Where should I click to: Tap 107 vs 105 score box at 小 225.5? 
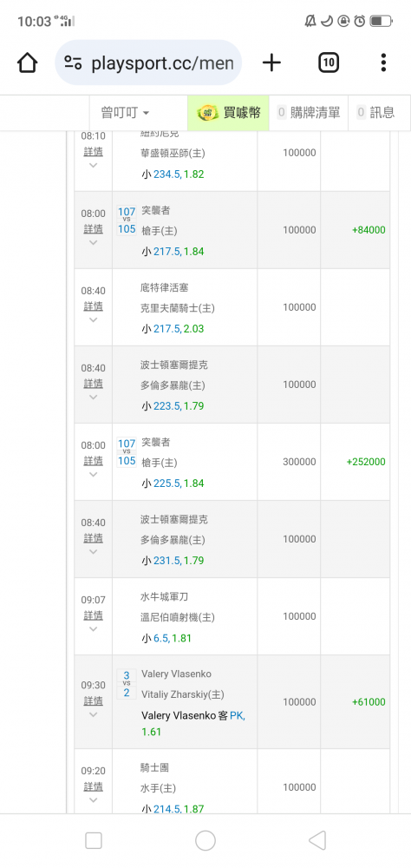point(127,451)
